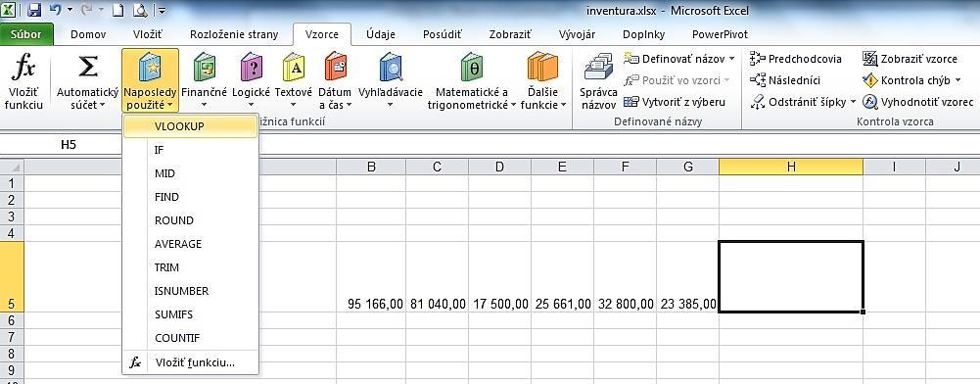The height and width of the screenshot is (384, 980).
Task: Open the Dátum a čas functions icon
Action: [x=335, y=67]
